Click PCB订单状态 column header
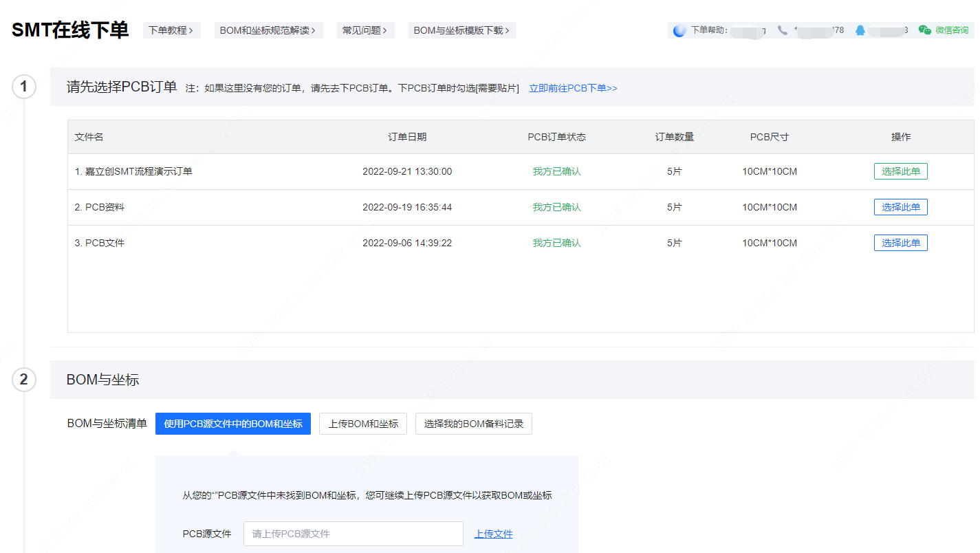980x553 pixels. click(557, 137)
